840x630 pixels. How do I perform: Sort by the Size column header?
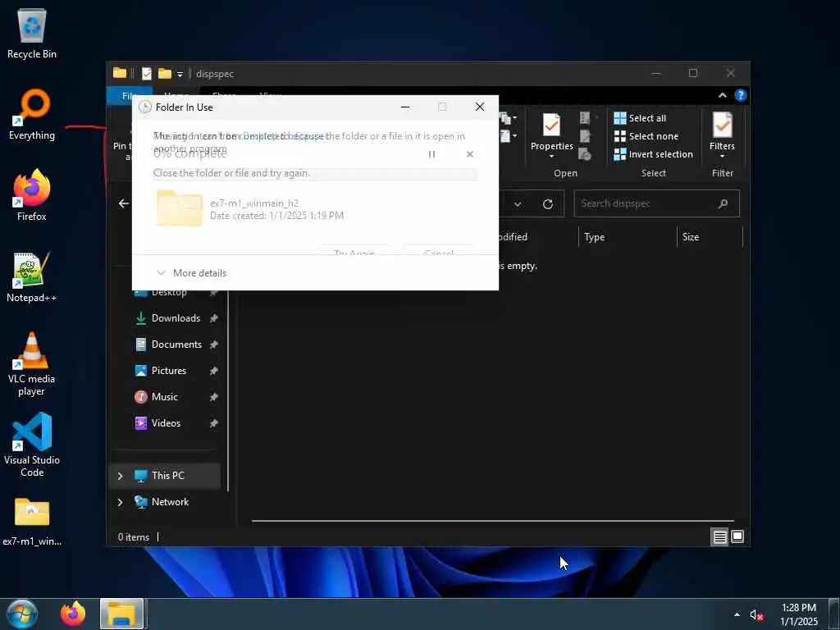[x=710, y=237]
